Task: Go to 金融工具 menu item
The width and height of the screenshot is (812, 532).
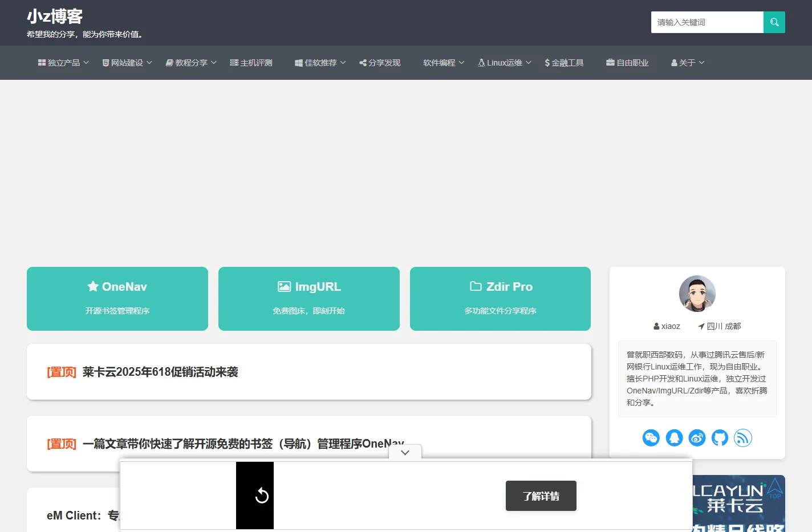Action: pyautogui.click(x=564, y=63)
